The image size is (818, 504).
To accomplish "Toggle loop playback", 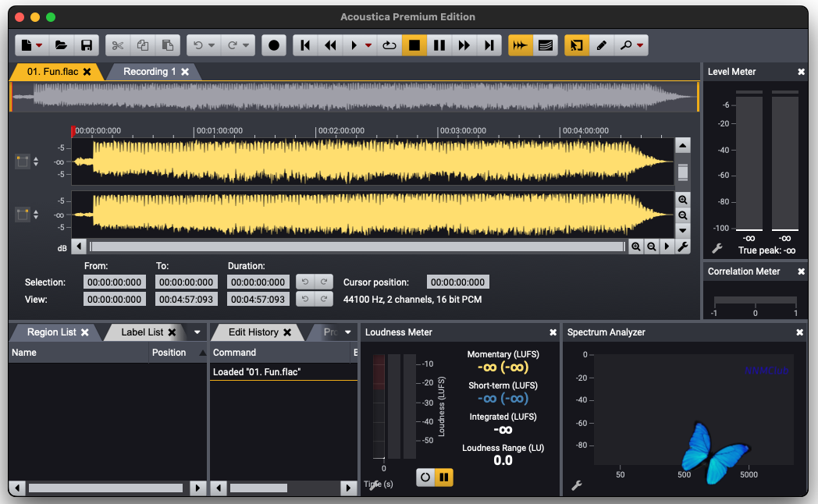I will pos(389,45).
